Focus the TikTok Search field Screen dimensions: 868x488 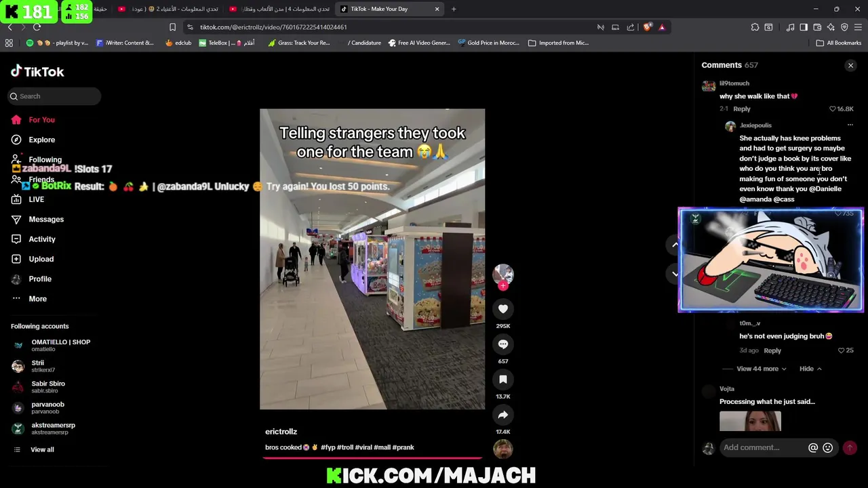pos(54,96)
